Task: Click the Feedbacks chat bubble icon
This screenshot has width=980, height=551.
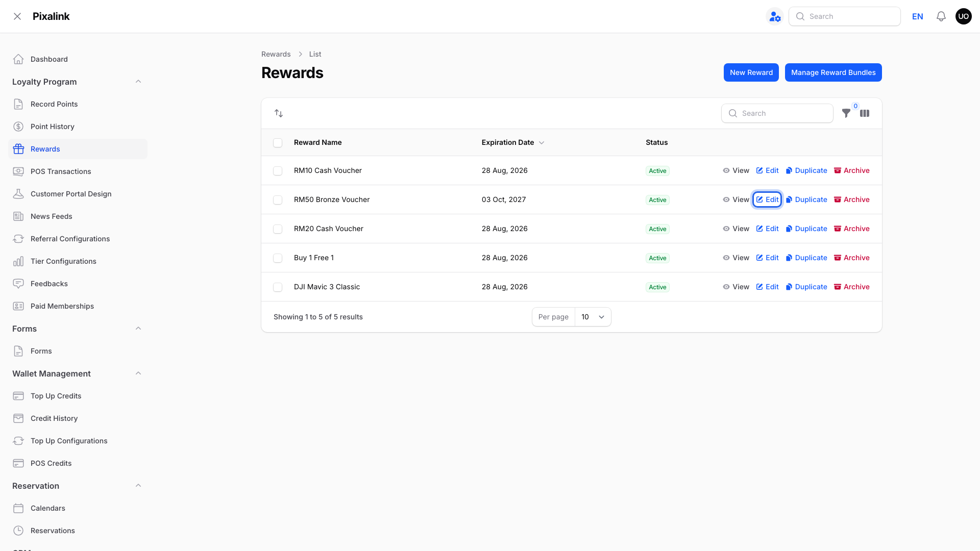Action: [x=18, y=284]
